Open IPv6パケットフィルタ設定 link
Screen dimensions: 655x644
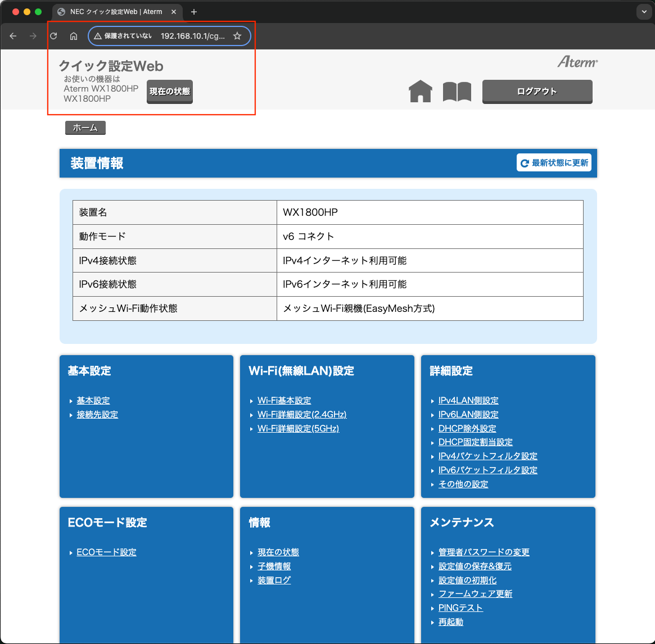[488, 470]
